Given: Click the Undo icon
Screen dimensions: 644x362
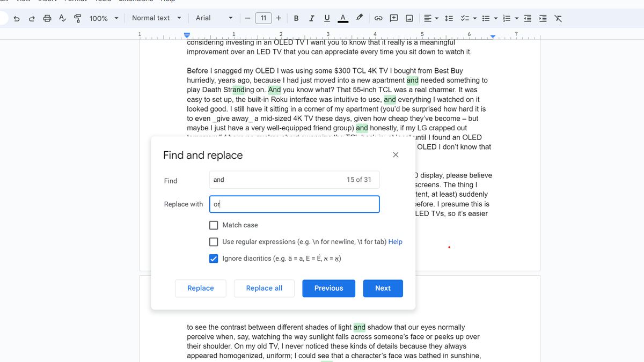Looking at the screenshot, I should click(x=16, y=18).
